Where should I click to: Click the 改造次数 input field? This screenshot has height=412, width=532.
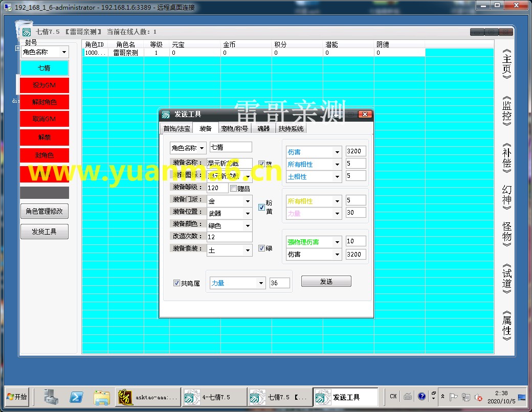pos(229,237)
